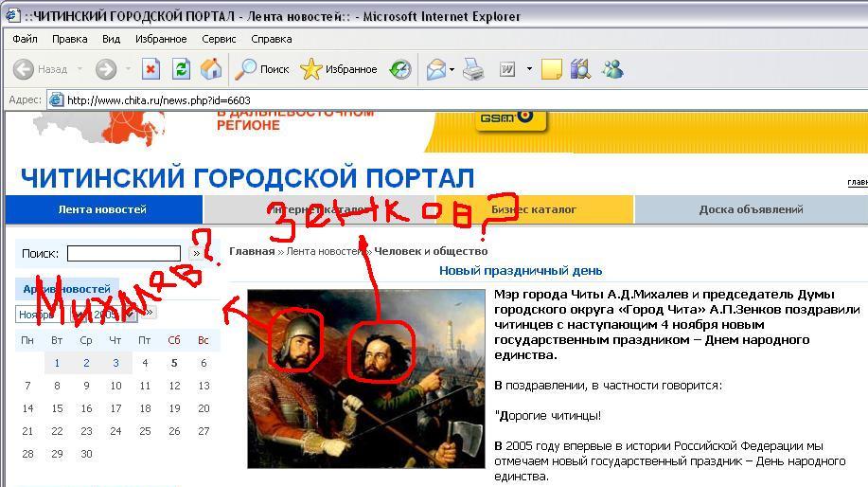Screen dimensions: 868x487
Task: Submit search with » button
Action: pos(196,253)
